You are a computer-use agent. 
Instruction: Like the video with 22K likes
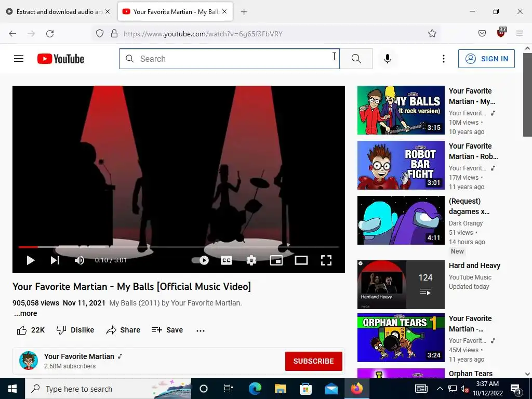coord(31,330)
